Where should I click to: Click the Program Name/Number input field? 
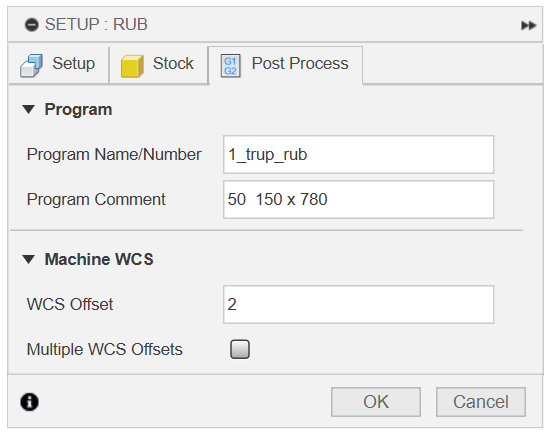[x=358, y=154]
